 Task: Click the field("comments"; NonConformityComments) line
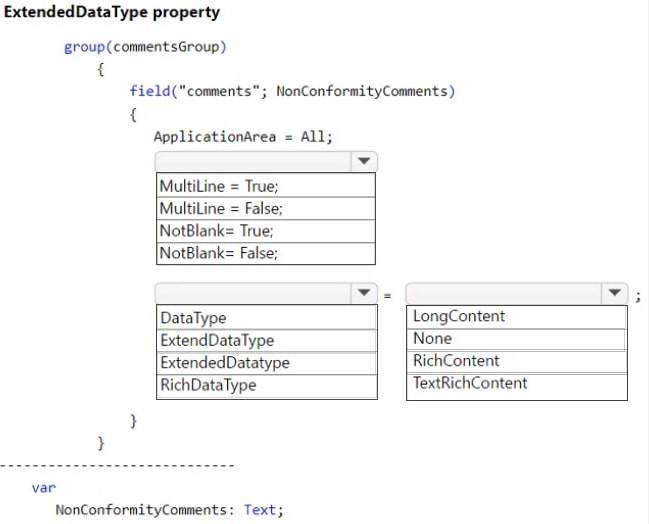point(292,91)
